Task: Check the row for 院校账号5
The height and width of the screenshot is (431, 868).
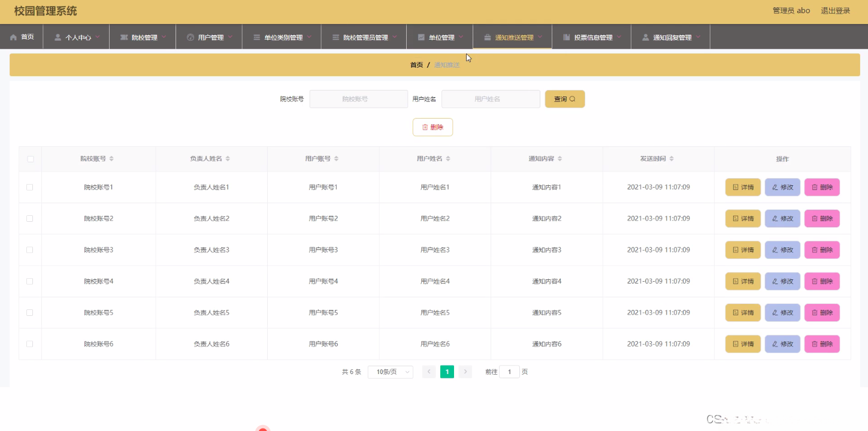Action: click(x=30, y=313)
